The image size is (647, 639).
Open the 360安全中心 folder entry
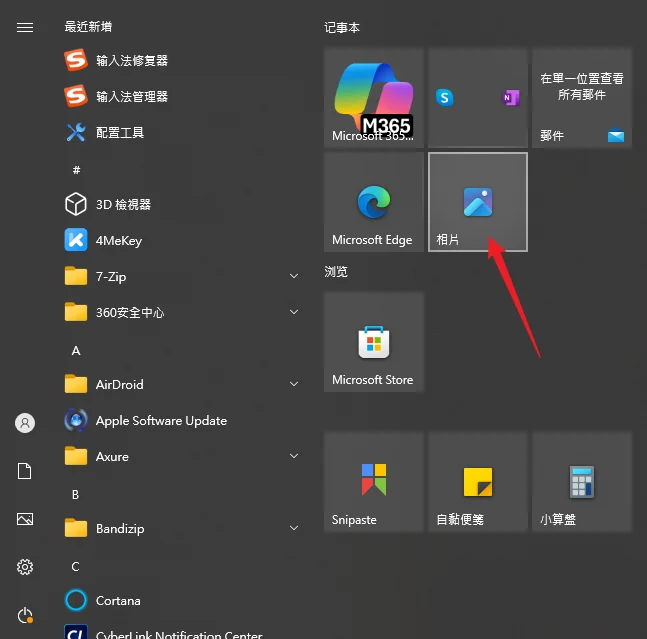click(182, 312)
